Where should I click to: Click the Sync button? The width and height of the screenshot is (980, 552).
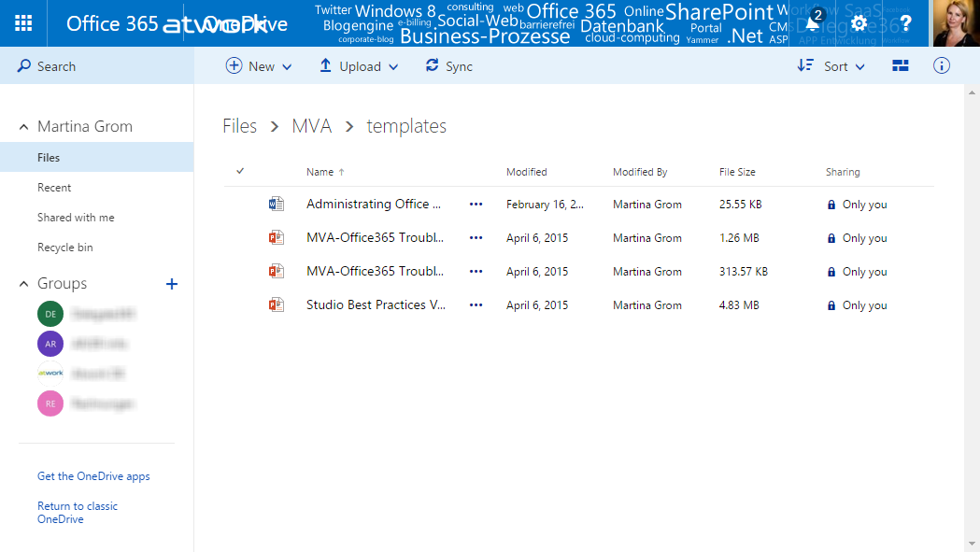[448, 66]
